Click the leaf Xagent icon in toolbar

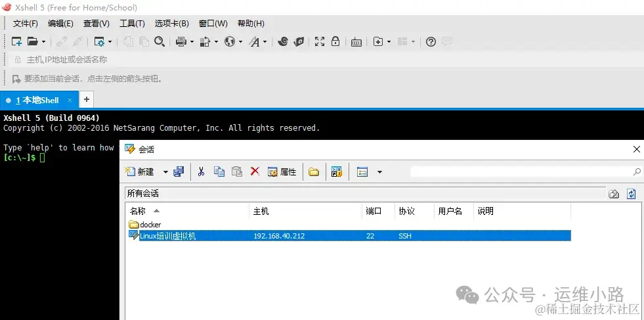299,41
